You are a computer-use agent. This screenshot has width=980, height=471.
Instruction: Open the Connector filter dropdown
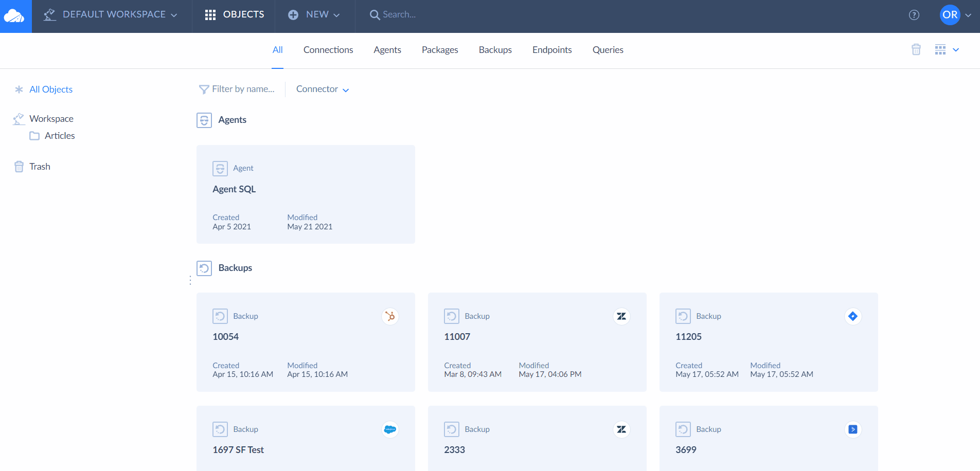point(322,89)
